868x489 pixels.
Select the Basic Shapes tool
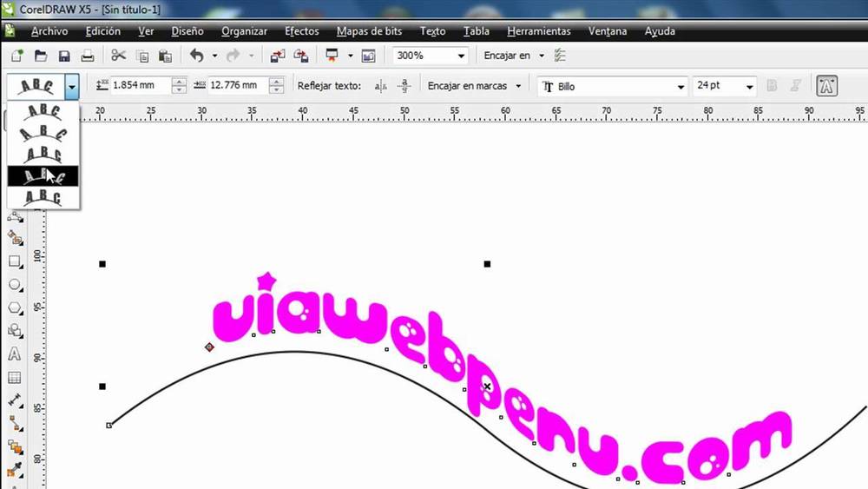[15, 331]
